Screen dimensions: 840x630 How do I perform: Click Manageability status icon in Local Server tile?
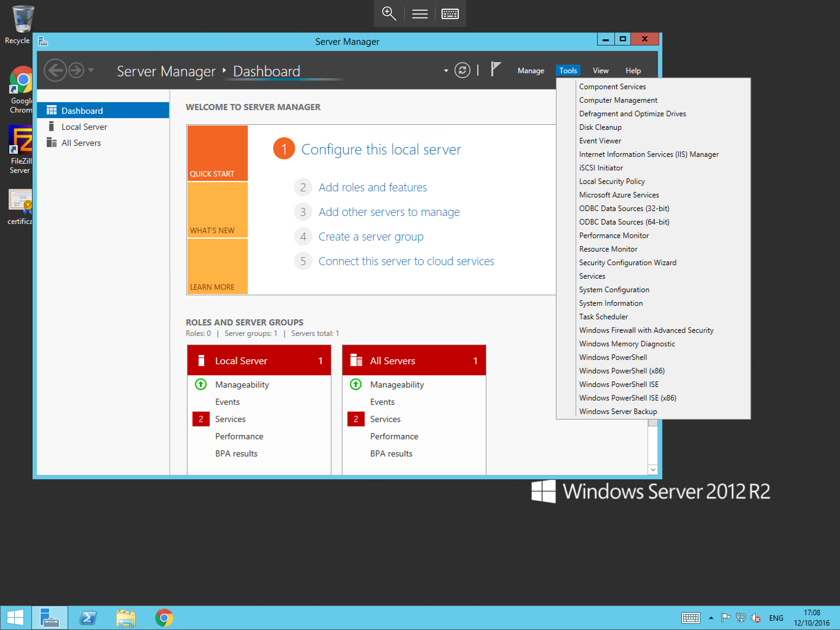pyautogui.click(x=200, y=385)
